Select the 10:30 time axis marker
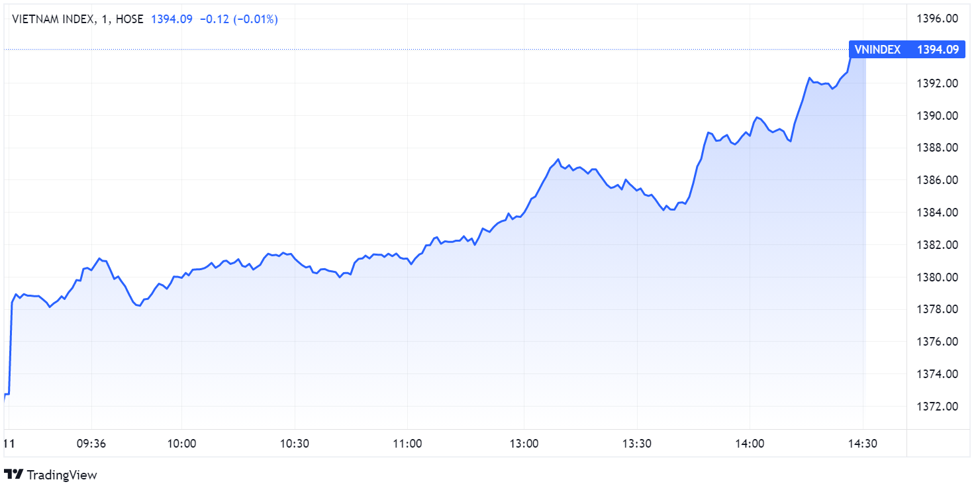Viewport: 980px width, 492px height. 295,444
